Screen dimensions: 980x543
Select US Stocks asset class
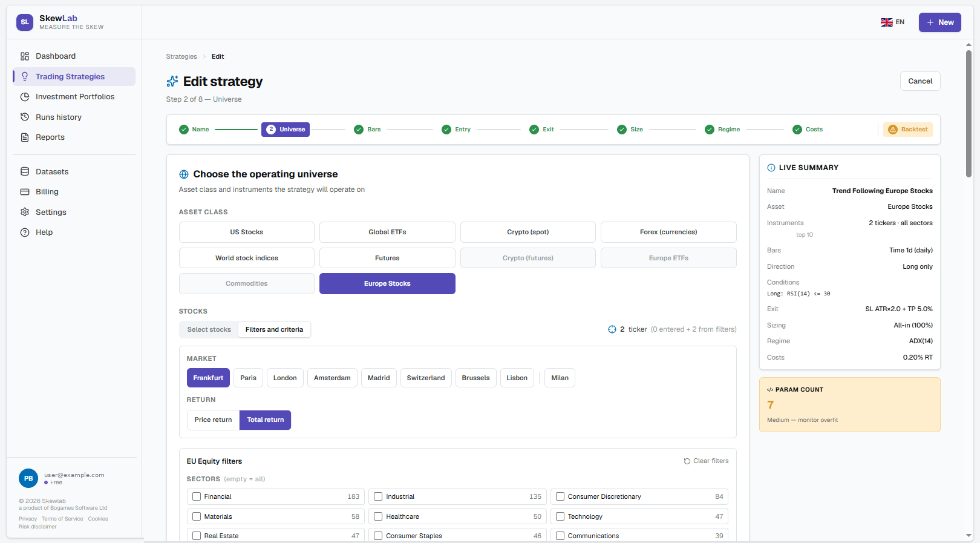[x=247, y=232]
